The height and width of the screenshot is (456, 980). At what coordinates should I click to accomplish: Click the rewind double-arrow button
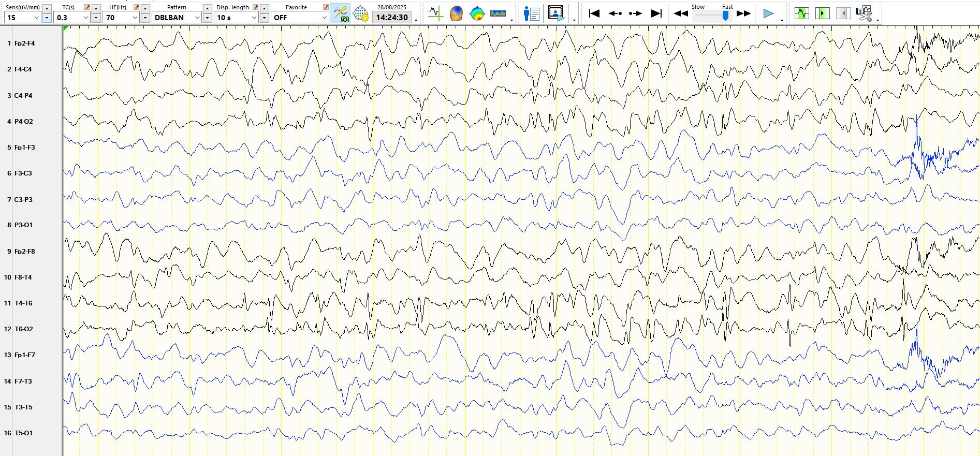point(681,13)
